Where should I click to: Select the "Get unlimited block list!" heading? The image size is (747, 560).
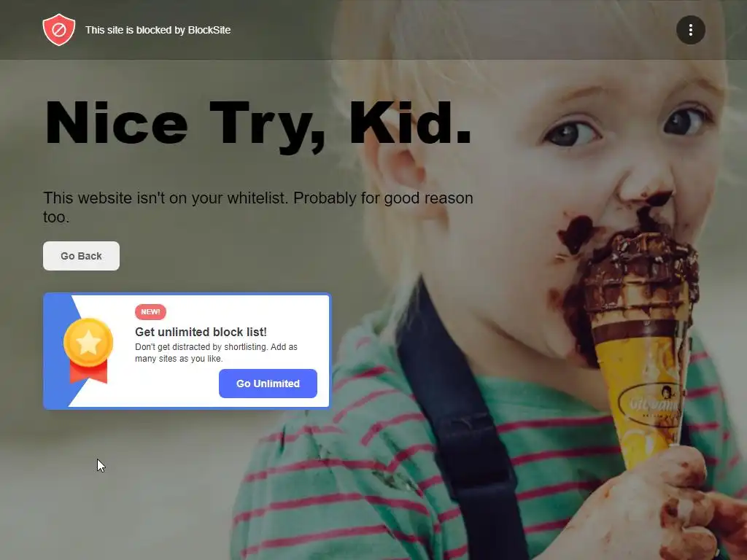201,332
